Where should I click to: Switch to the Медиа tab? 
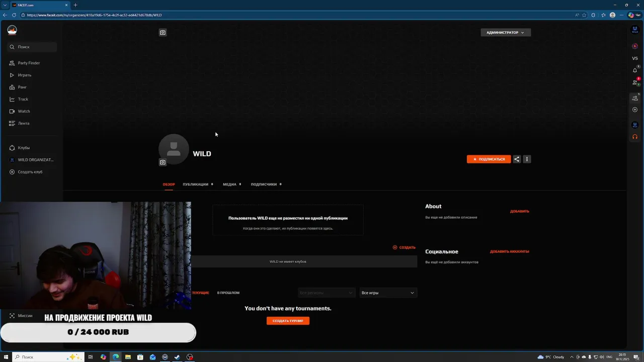pyautogui.click(x=232, y=185)
